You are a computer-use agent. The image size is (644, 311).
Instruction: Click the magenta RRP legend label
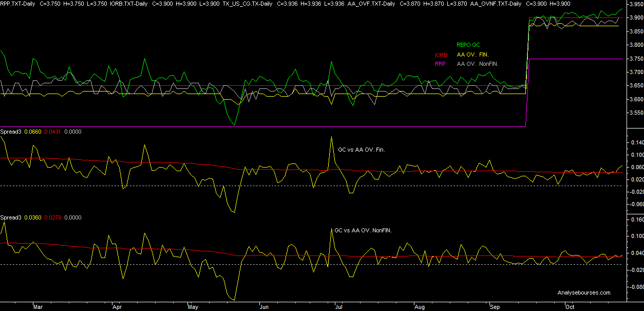(441, 64)
